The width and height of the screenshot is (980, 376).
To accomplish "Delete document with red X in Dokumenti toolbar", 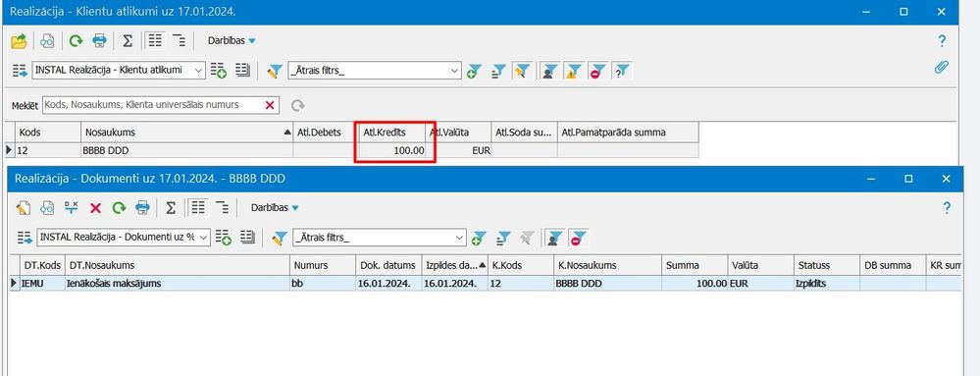I will tap(95, 208).
